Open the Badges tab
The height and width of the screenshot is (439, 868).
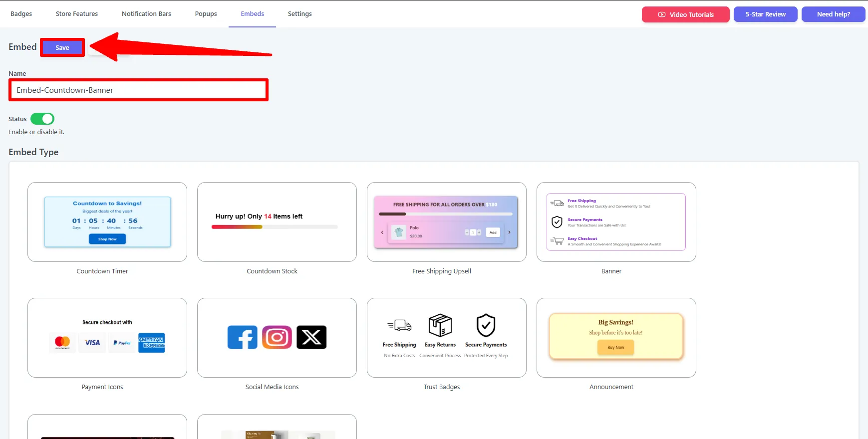tap(21, 14)
